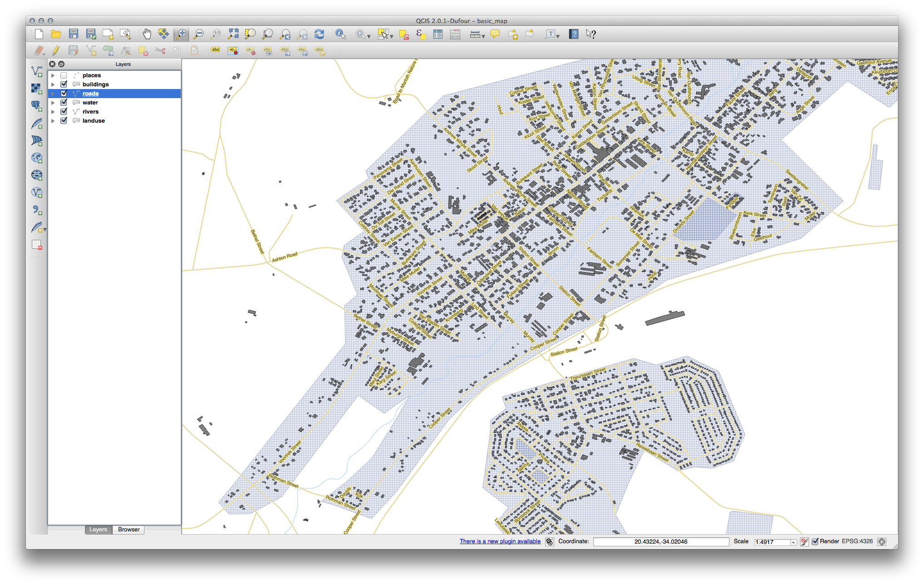The image size is (924, 585).
Task: Click the Toggle Editing pencil icon
Action: click(56, 50)
